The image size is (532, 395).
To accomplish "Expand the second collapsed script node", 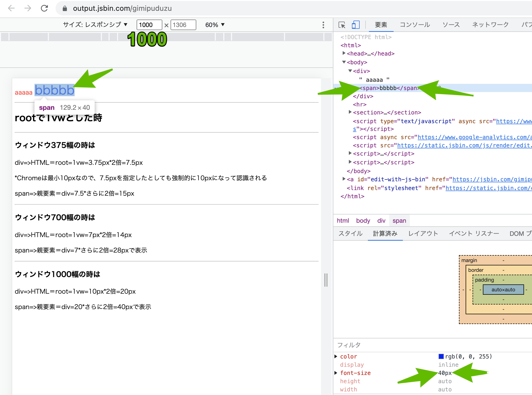I will click(x=350, y=162).
